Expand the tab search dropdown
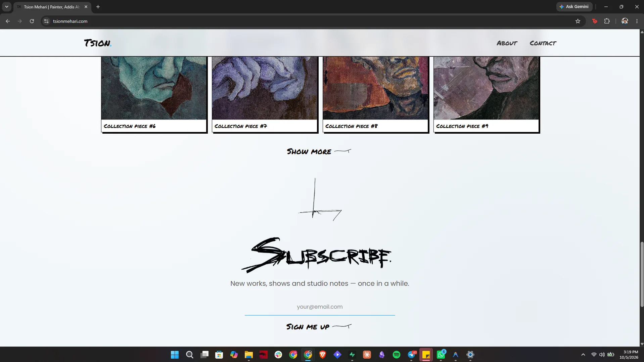Screen dimensions: 644x362 6,7
